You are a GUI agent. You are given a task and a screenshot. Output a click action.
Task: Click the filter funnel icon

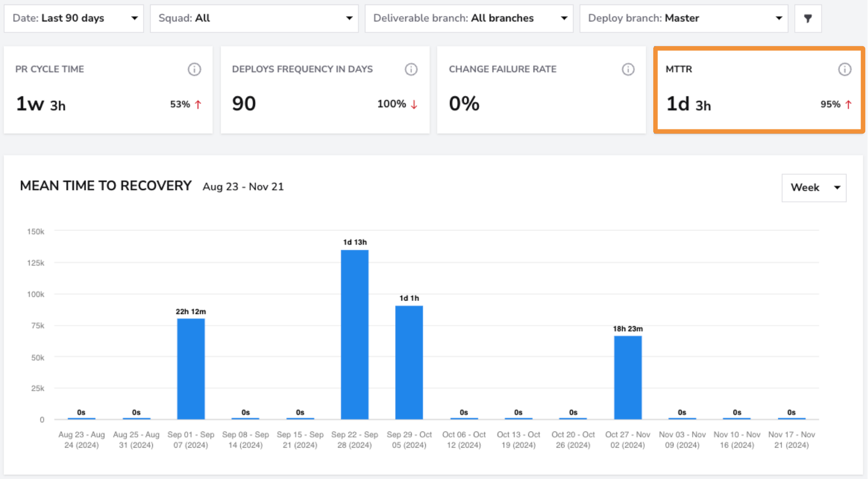point(808,18)
